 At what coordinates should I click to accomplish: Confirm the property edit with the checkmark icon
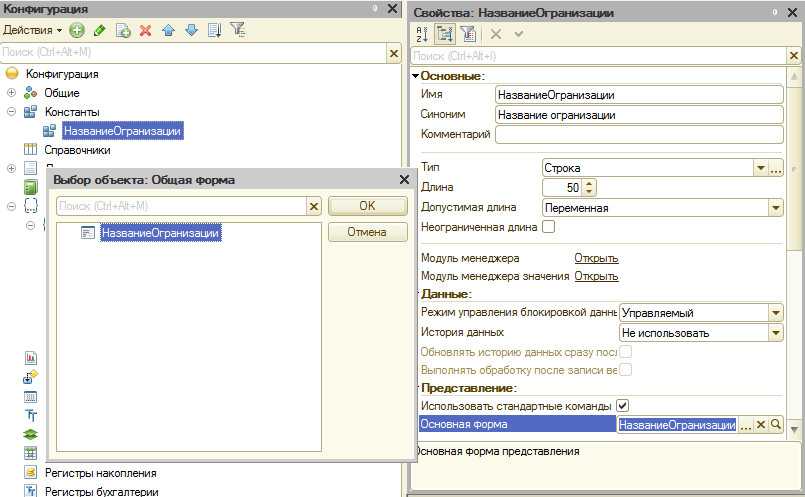(x=519, y=34)
